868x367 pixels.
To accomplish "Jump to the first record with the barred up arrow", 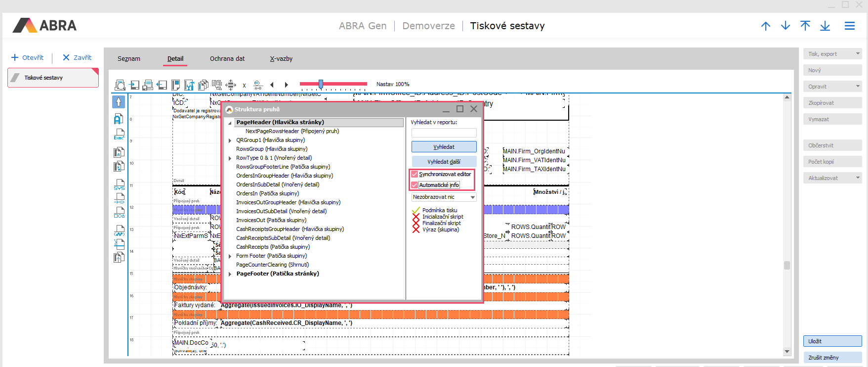I will point(805,26).
